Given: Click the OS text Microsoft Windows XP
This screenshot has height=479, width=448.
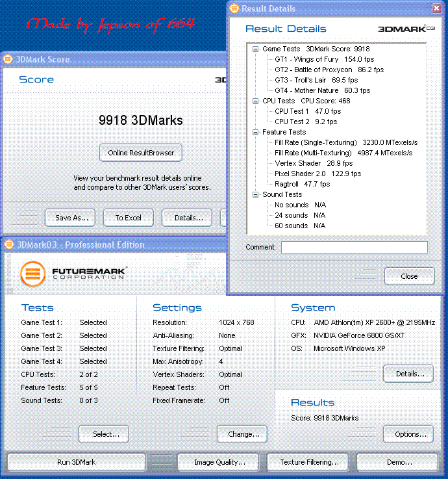Looking at the screenshot, I should (x=349, y=348).
